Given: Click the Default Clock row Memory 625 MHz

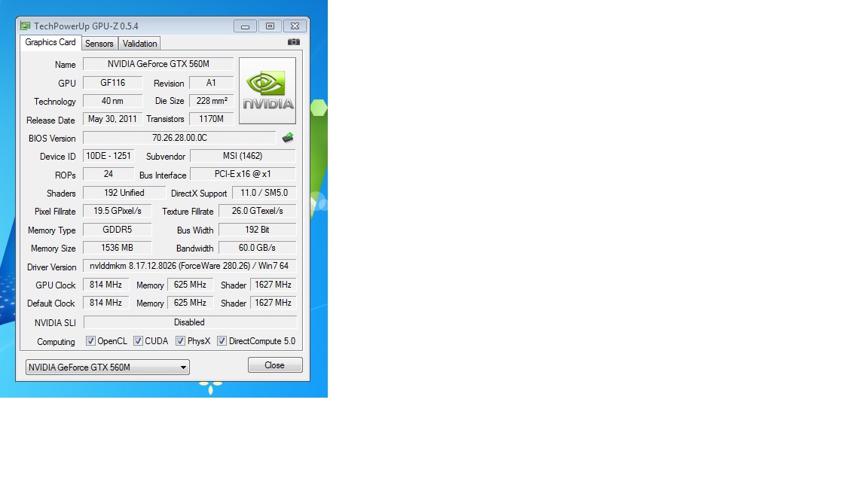Looking at the screenshot, I should 190,303.
